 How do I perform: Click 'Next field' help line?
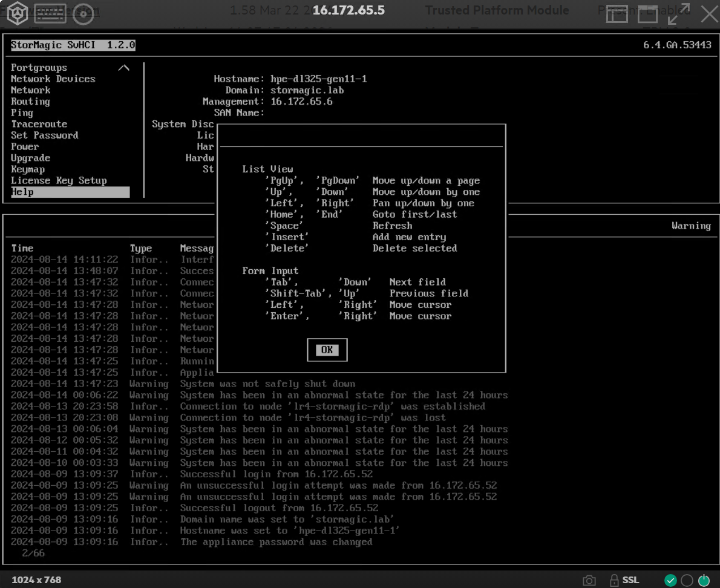417,283
